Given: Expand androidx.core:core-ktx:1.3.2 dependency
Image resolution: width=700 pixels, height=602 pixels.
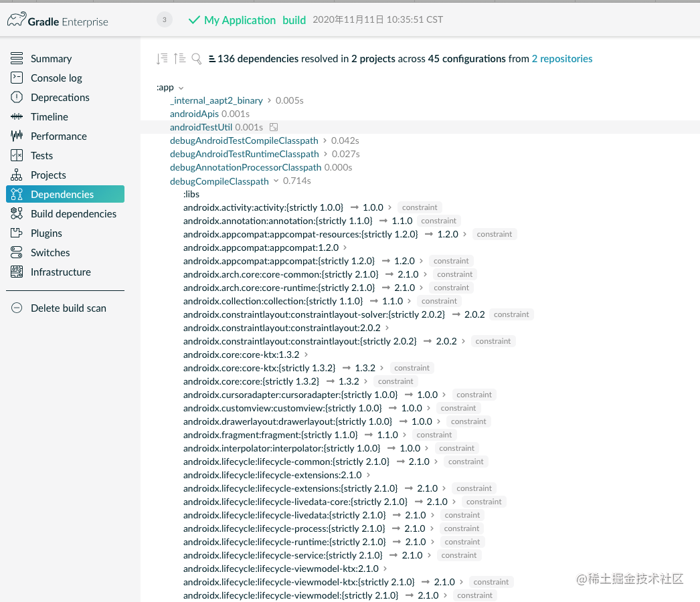Looking at the screenshot, I should coord(306,355).
